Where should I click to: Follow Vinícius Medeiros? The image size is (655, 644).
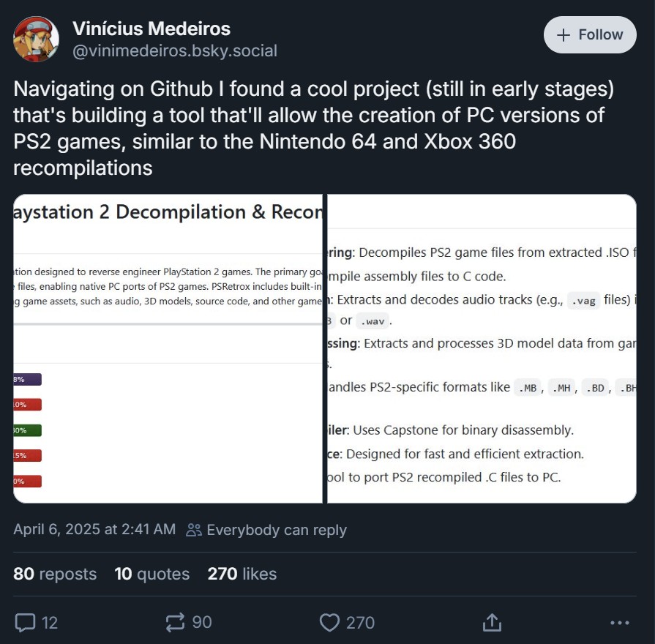click(590, 34)
